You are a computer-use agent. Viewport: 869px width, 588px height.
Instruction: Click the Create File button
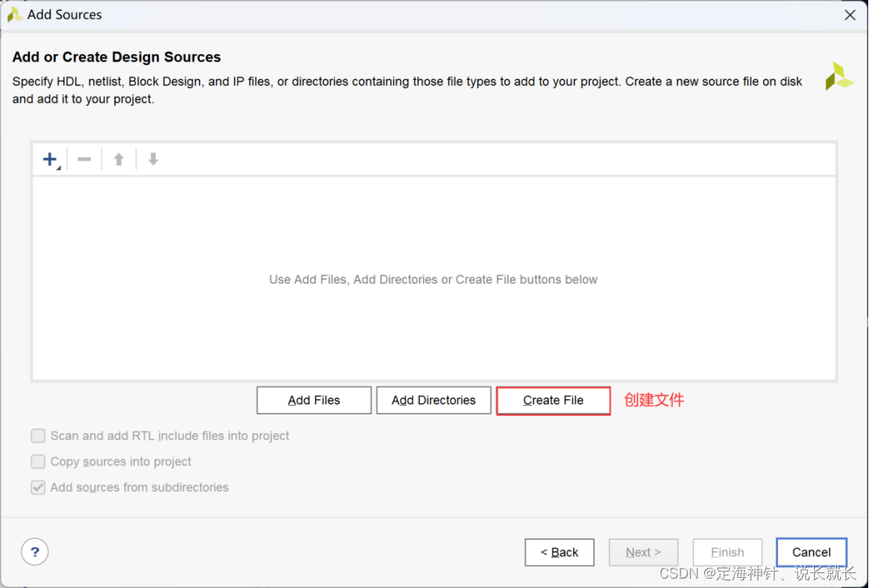553,400
